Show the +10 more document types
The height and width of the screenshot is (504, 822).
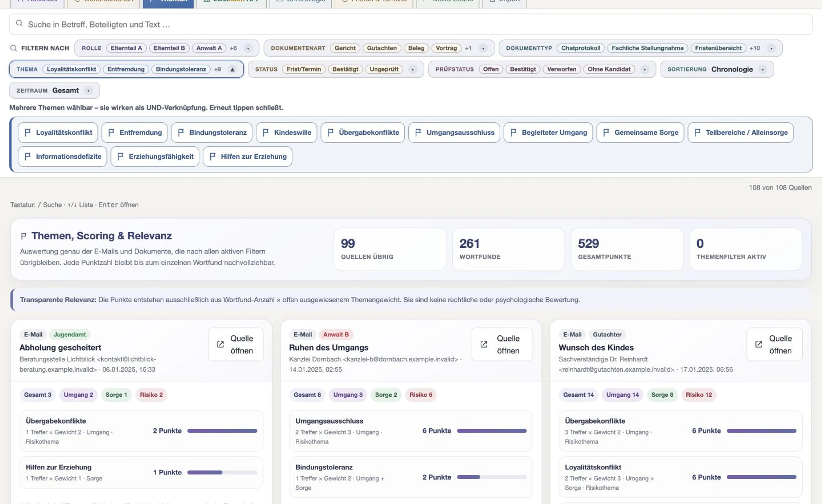click(x=755, y=48)
